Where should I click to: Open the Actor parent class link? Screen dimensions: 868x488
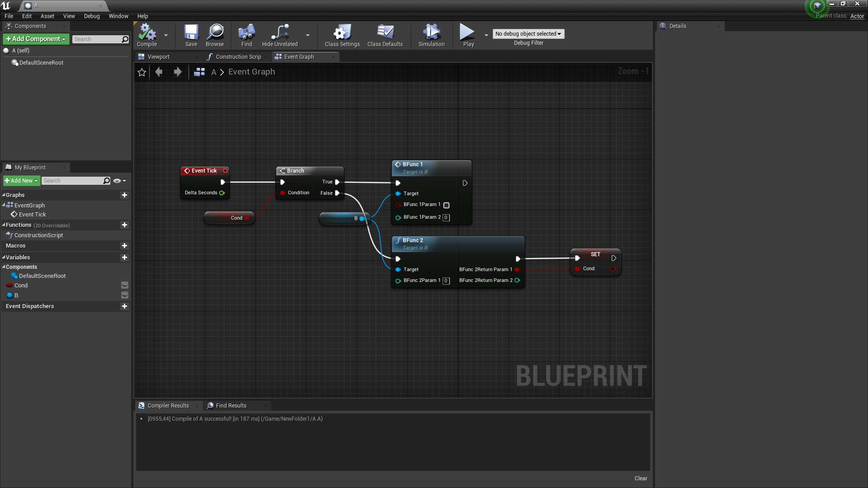pyautogui.click(x=857, y=16)
